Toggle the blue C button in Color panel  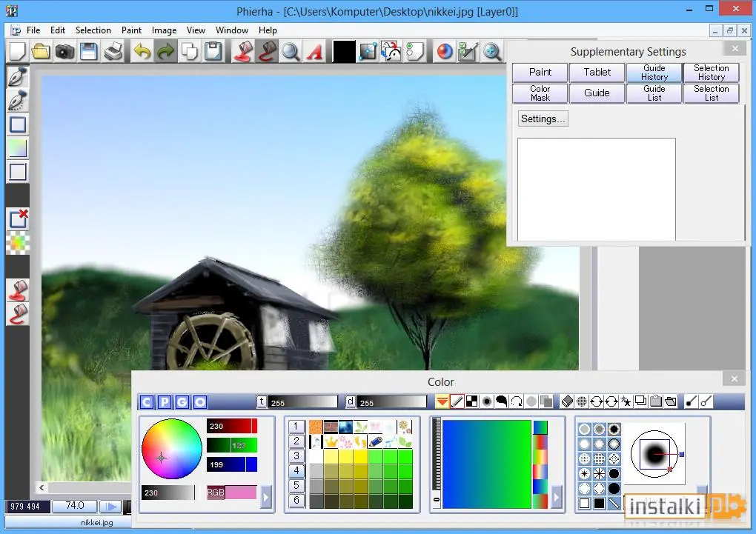(147, 402)
